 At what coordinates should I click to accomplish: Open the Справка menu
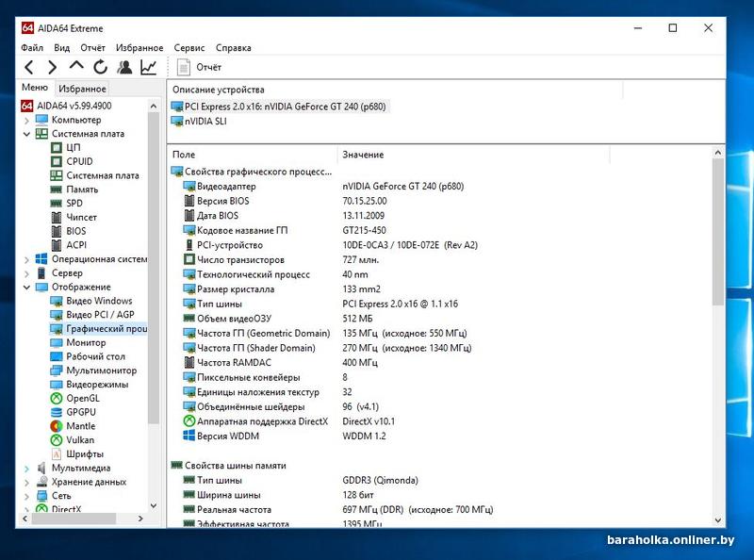coord(234,48)
